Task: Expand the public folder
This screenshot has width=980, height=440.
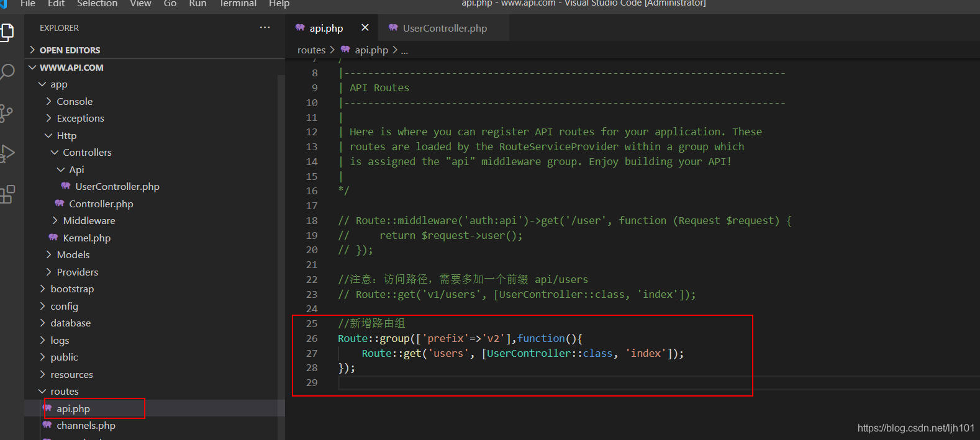Action: pos(42,357)
